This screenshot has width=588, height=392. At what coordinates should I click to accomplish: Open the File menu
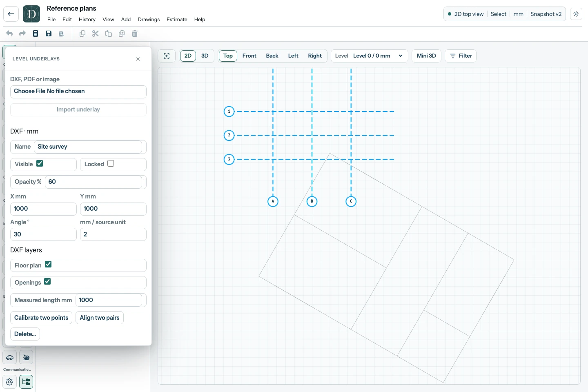(x=51, y=20)
